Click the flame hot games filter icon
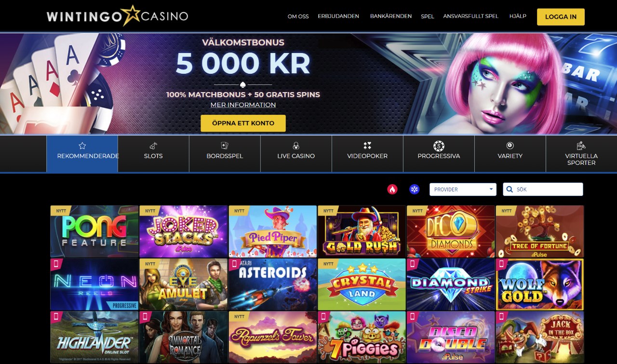The height and width of the screenshot is (364, 617). click(x=392, y=189)
